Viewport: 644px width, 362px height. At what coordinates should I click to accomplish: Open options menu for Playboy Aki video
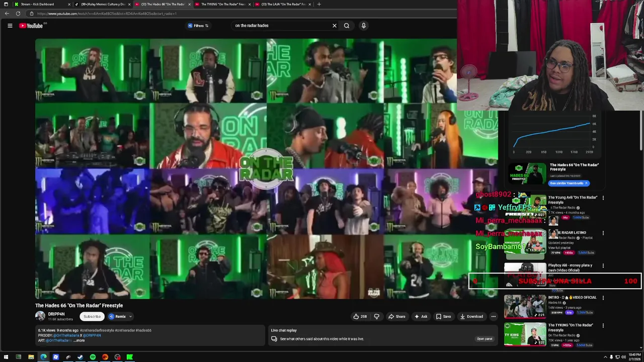click(x=603, y=266)
